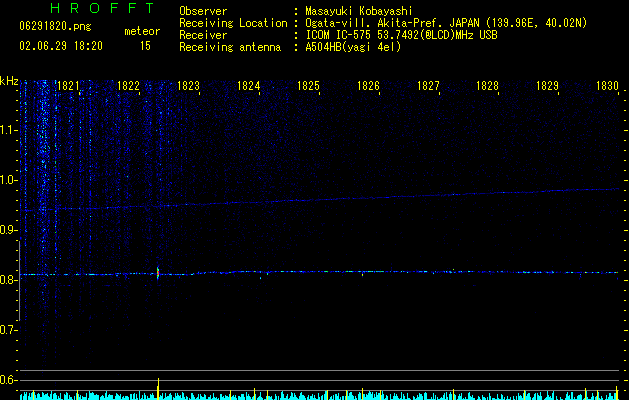The width and height of the screenshot is (629, 400).
Task: Click the 1829 time marker
Action: click(548, 86)
